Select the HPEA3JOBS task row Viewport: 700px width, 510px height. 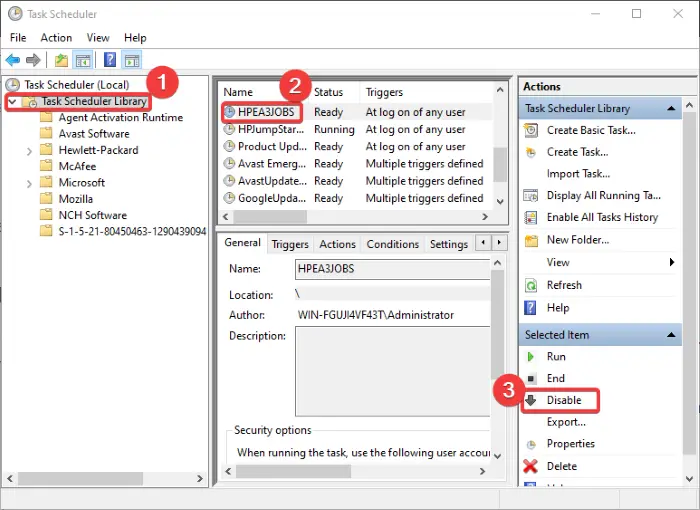pyautogui.click(x=357, y=112)
